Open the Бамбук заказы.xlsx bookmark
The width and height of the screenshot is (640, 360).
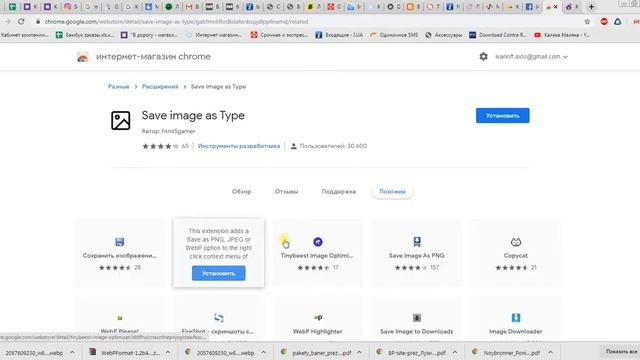pos(85,35)
